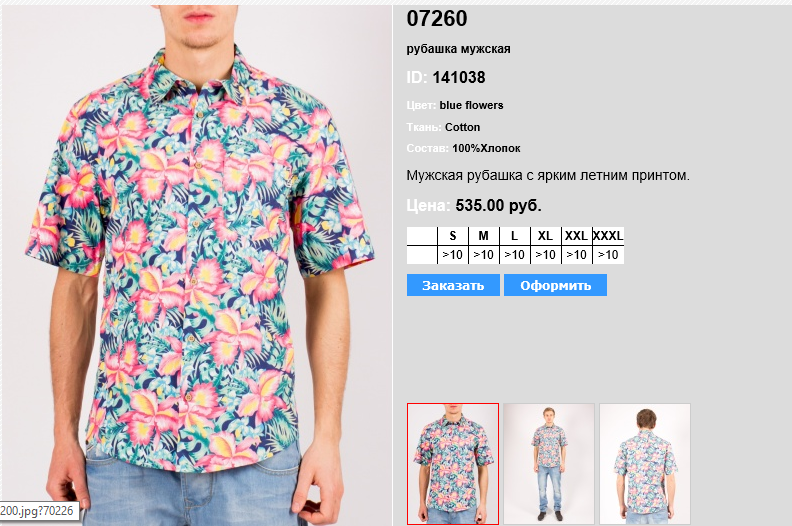Click the product ID 141038
This screenshot has height=526, width=792.
[x=459, y=77]
